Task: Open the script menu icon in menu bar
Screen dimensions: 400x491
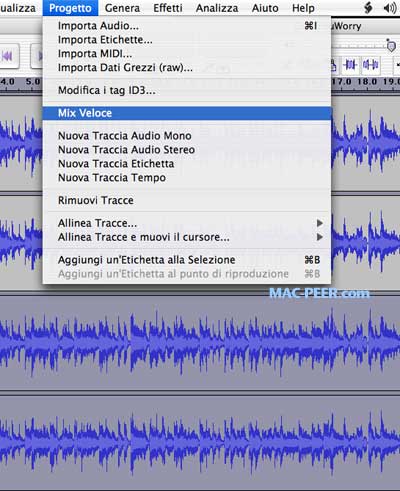Action: point(368,8)
